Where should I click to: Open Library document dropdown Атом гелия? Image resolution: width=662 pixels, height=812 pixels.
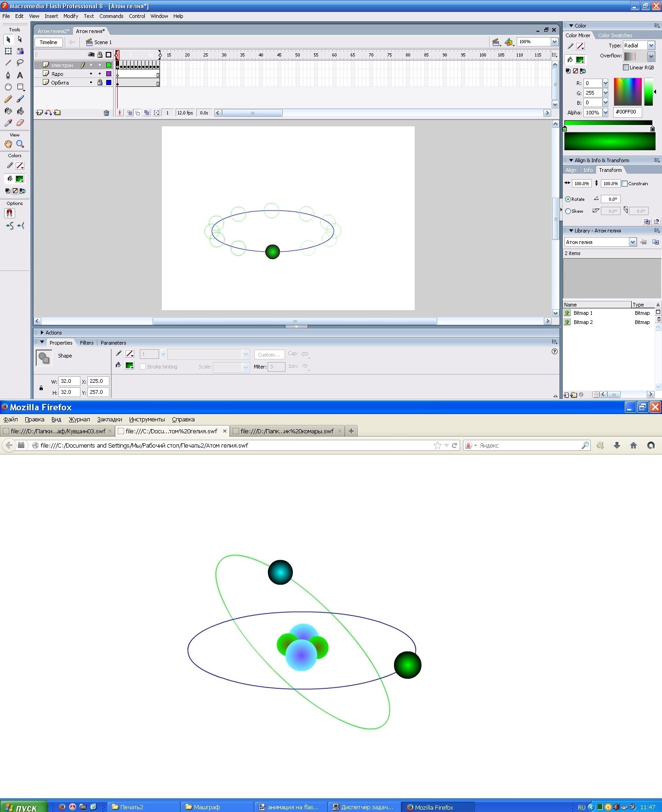(633, 242)
